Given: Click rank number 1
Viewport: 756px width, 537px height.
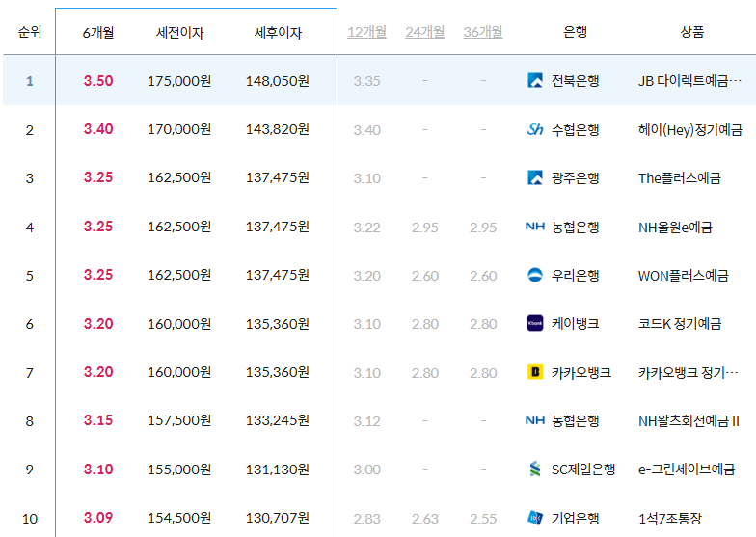Looking at the screenshot, I should pyautogui.click(x=29, y=81).
